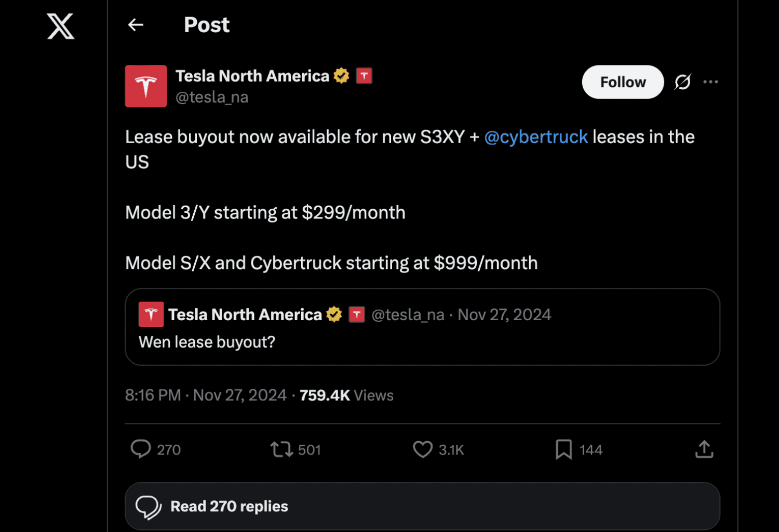Follow Tesla North America
Screen dimensions: 779x532
pyautogui.click(x=623, y=82)
